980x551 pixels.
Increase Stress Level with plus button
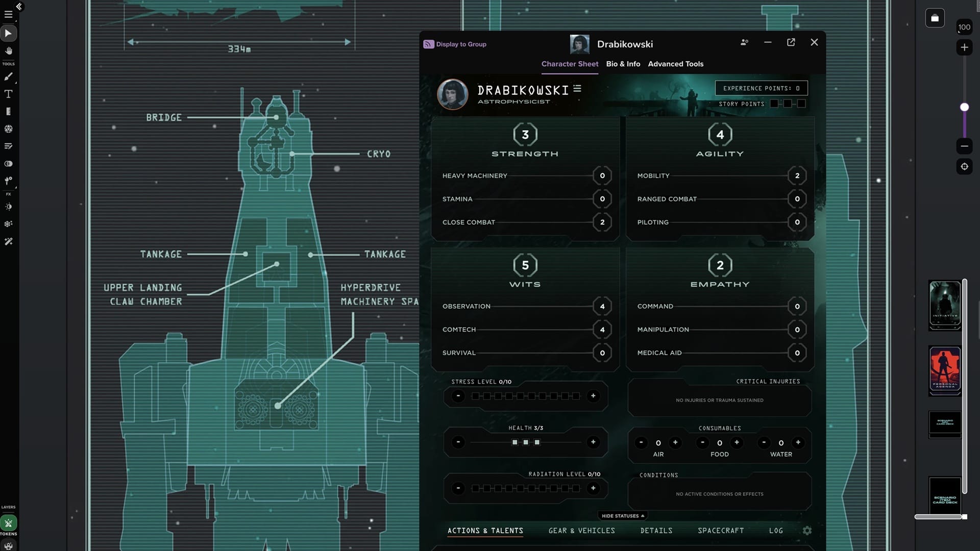[593, 396]
